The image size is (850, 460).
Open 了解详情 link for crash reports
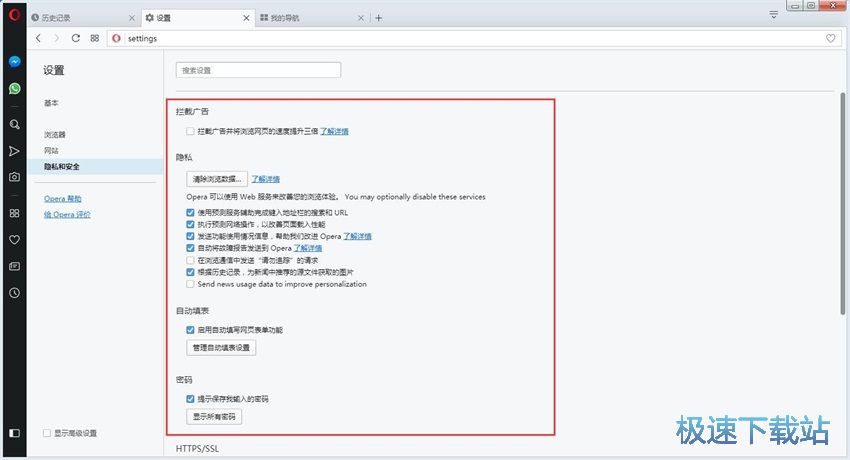coord(308,248)
